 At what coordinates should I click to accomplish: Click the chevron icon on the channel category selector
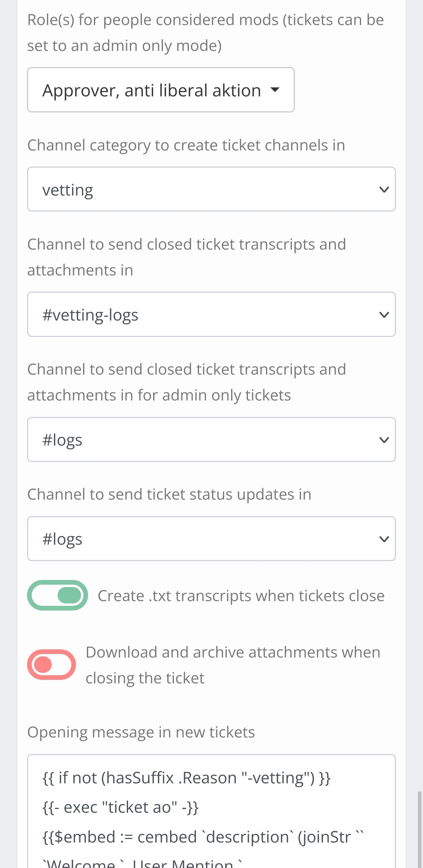tap(384, 189)
